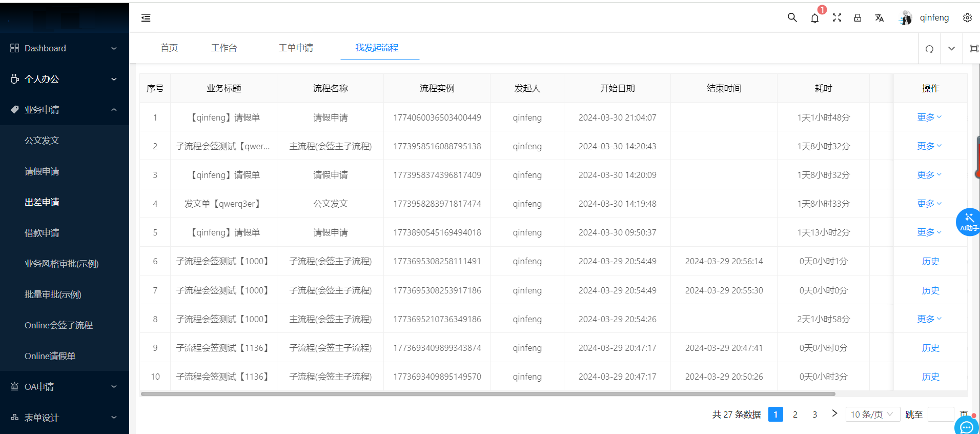Viewport: 980px width, 434px height.
Task: Click the qinfeng user avatar
Action: click(x=906, y=18)
